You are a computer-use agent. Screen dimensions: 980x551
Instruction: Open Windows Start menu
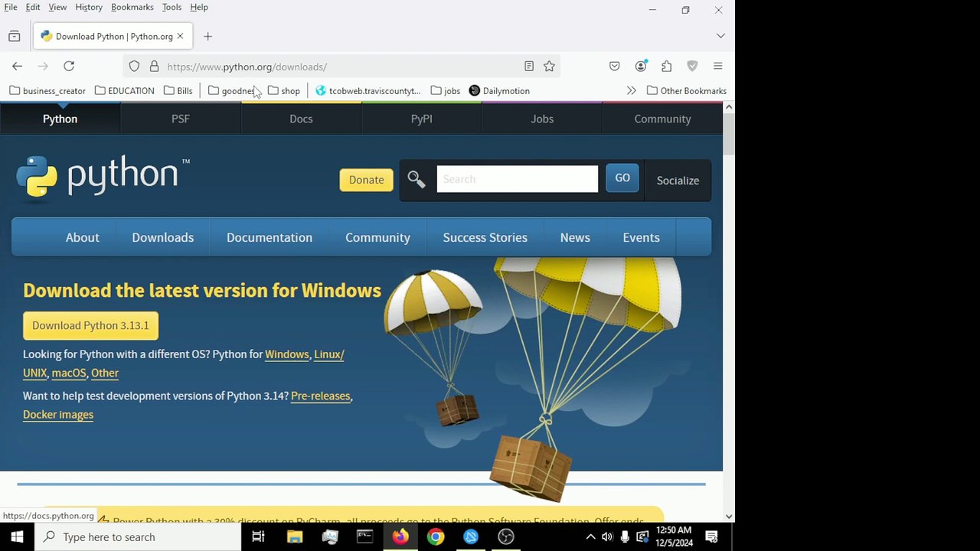17,537
